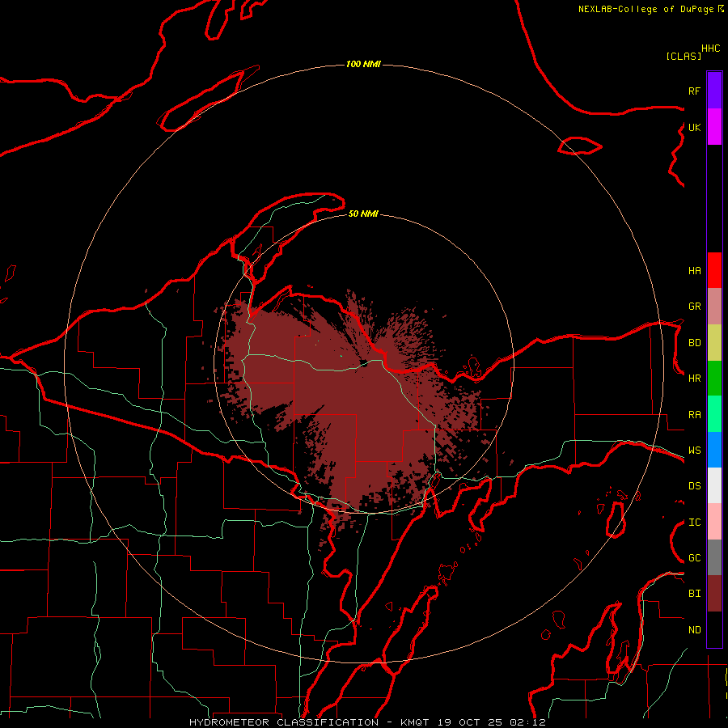Screen dimensions: 728x728
Task: Click the "RF" legend label
Action: point(694,91)
